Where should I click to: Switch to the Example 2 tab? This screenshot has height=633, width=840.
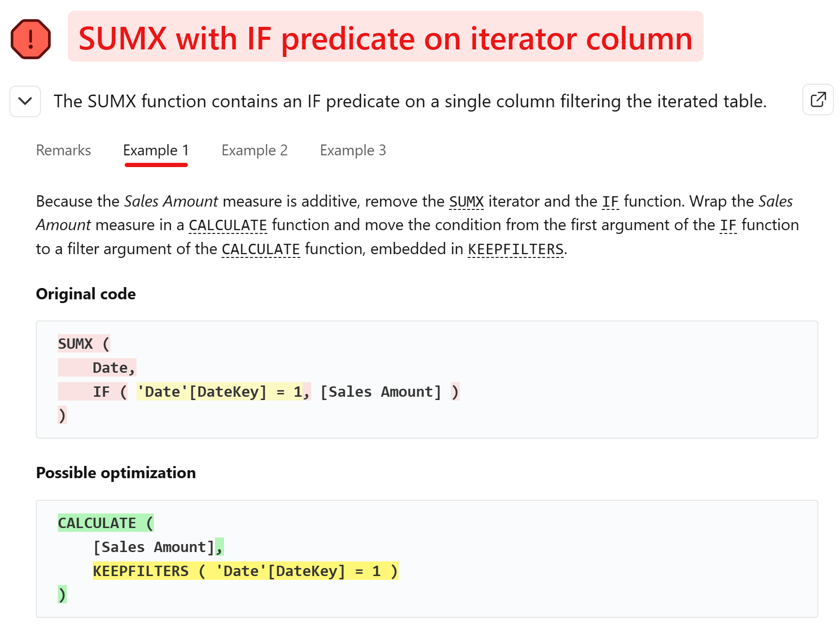coord(255,150)
